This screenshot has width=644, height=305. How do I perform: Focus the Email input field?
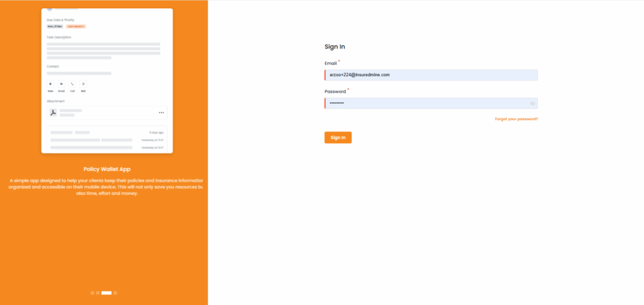pyautogui.click(x=431, y=75)
